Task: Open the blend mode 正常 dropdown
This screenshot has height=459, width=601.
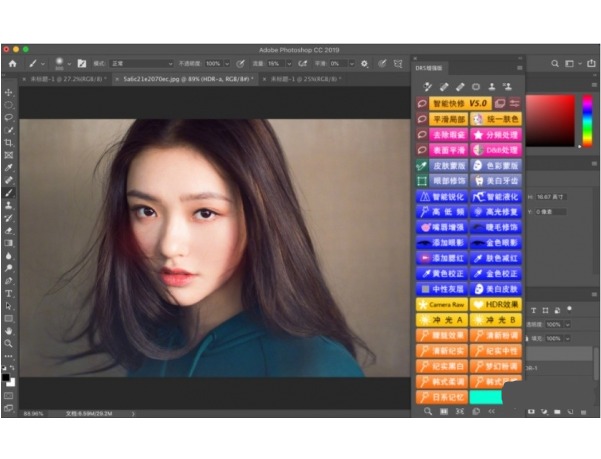Action: pos(148,62)
